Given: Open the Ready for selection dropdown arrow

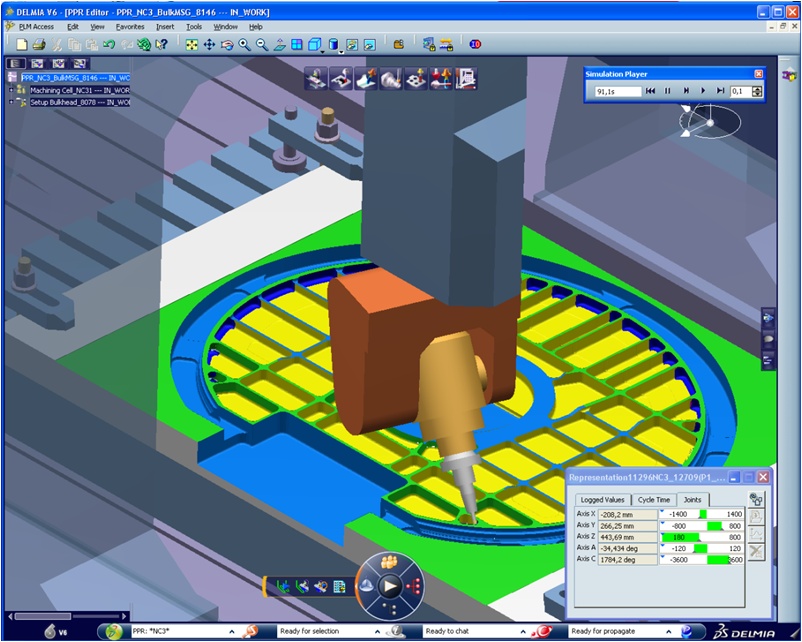Looking at the screenshot, I should click(x=377, y=632).
